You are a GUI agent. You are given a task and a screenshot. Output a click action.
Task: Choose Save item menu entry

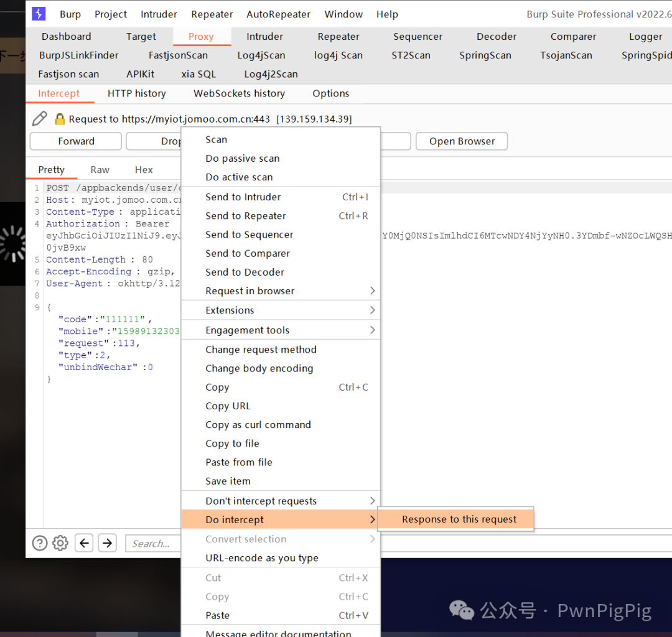point(281,481)
